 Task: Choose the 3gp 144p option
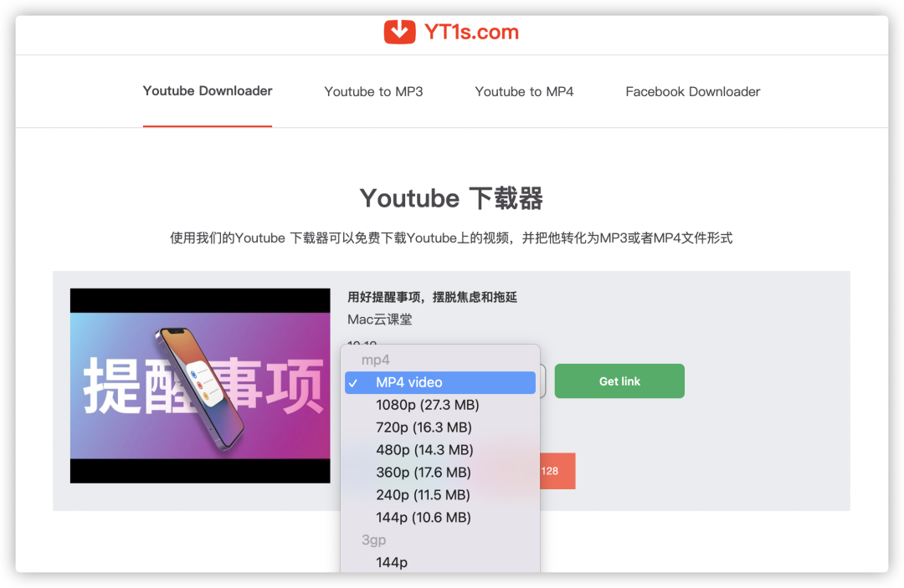[x=440, y=562]
